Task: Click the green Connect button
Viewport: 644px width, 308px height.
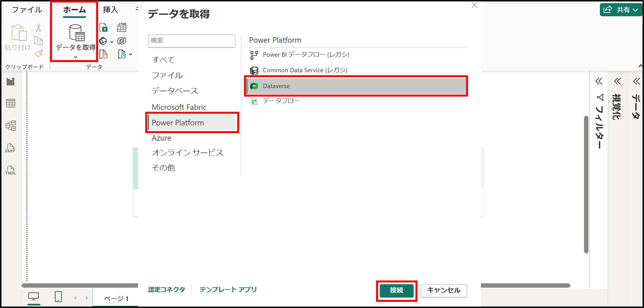Action: tap(396, 290)
